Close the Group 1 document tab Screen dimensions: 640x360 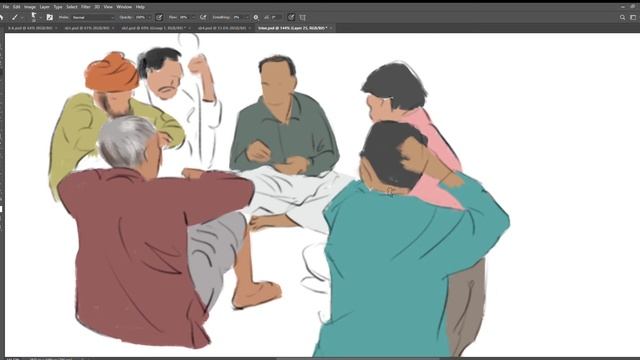[x=190, y=28]
